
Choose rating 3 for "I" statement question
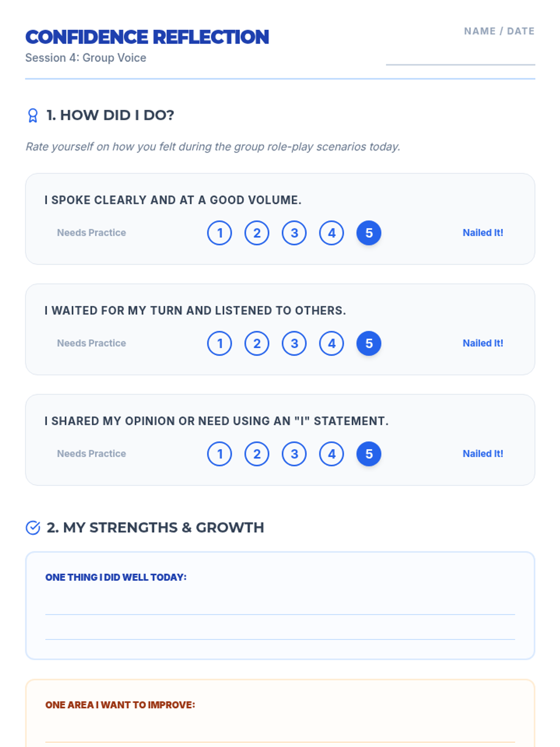click(x=294, y=454)
